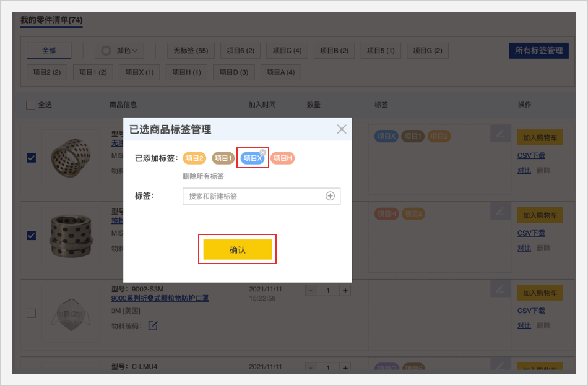Click the edit icon beside 物料编码 for 9002-S3M
Image resolution: width=588 pixels, height=386 pixels.
tap(152, 325)
